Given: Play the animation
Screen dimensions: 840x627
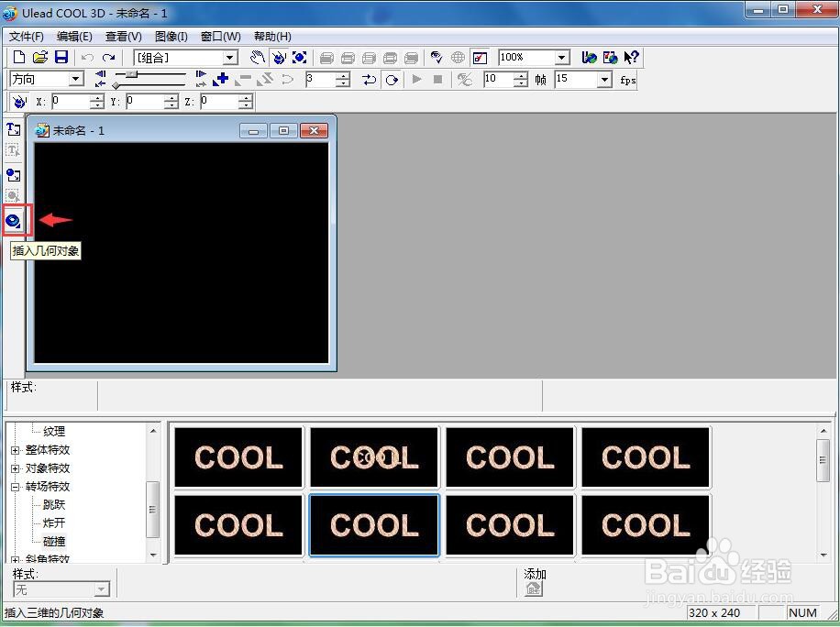Looking at the screenshot, I should tap(416, 79).
